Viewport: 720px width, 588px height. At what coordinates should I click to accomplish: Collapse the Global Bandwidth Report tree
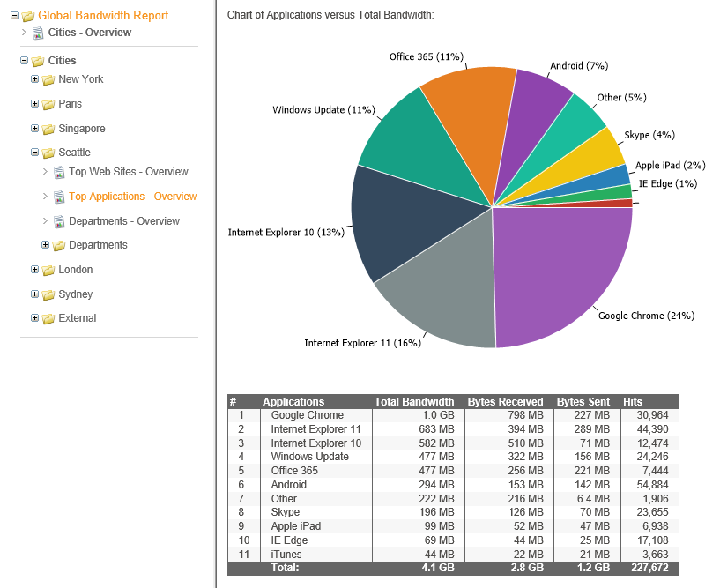14,15
